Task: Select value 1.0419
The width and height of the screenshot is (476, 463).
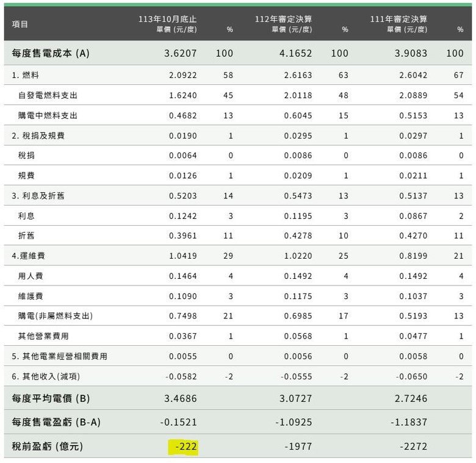Action: 183,256
